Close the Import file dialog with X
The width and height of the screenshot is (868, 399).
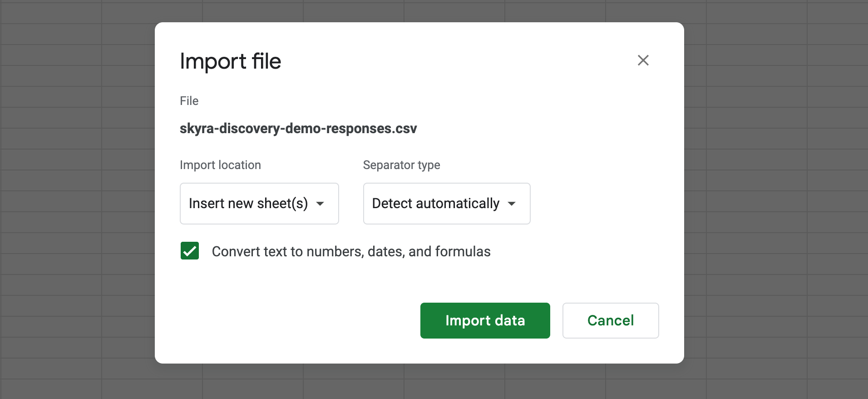point(643,60)
